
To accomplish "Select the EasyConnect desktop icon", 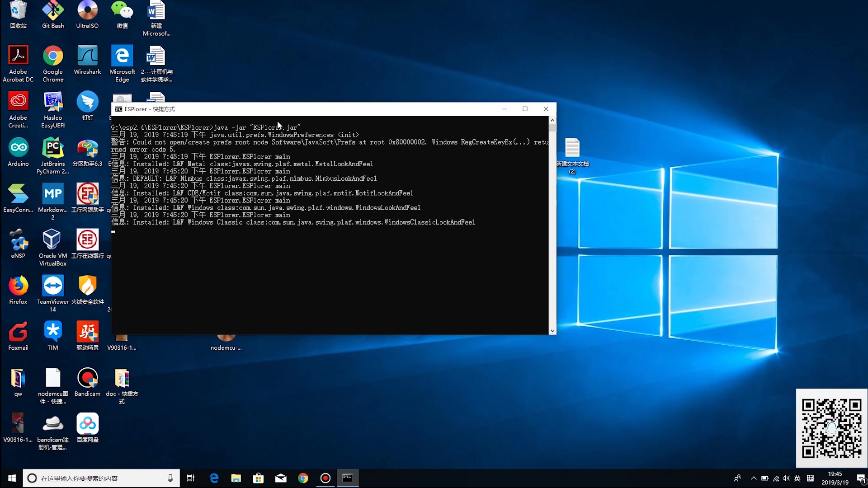I will 18,198.
